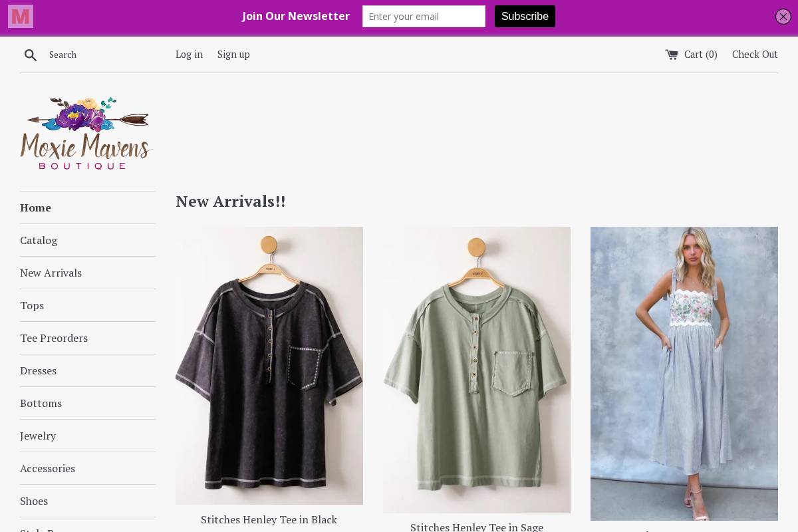Click the Moxie Mavens logo
This screenshot has height=532, width=798.
(86, 132)
